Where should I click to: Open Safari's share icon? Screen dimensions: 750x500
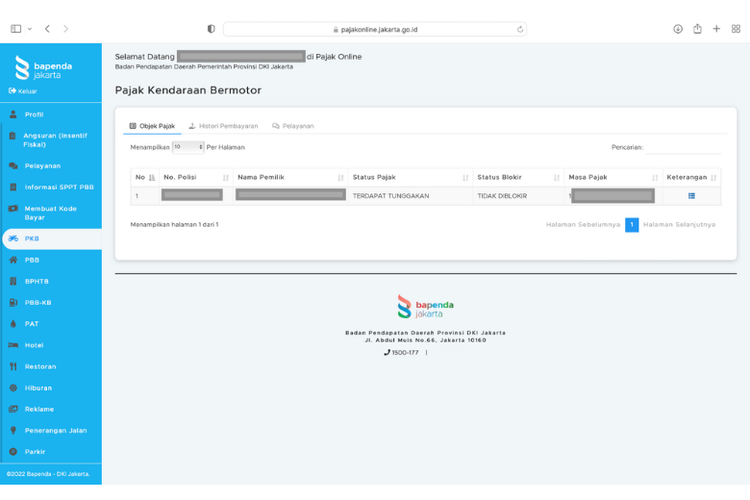pos(697,29)
